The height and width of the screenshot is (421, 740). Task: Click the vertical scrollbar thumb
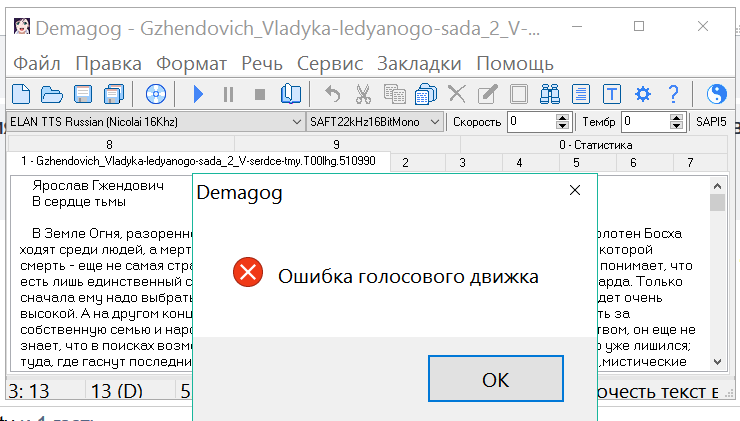717,203
